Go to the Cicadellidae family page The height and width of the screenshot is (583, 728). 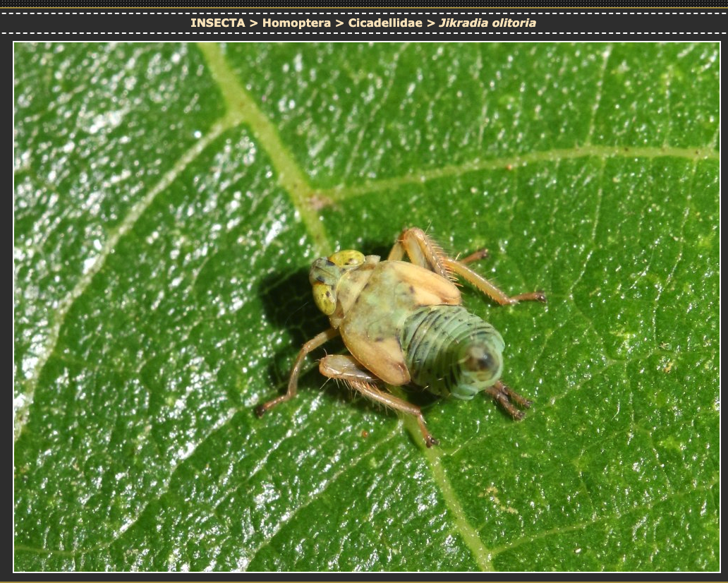[384, 23]
